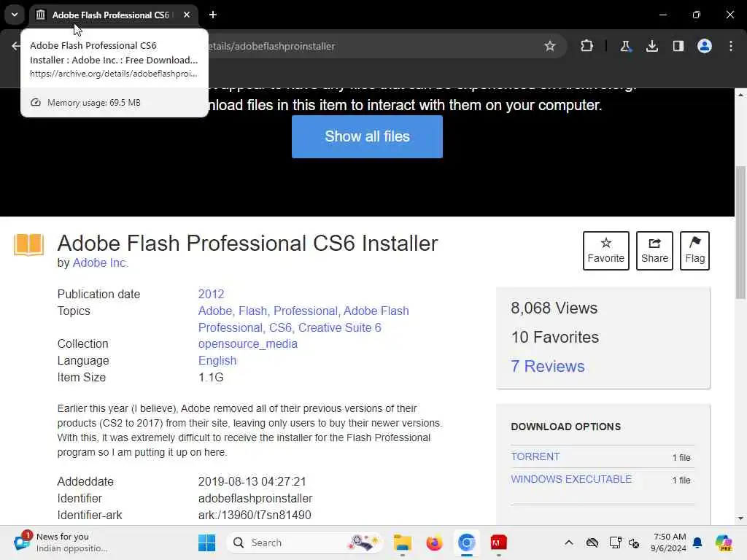
Task: Open a new browser tab
Action: pos(213,15)
